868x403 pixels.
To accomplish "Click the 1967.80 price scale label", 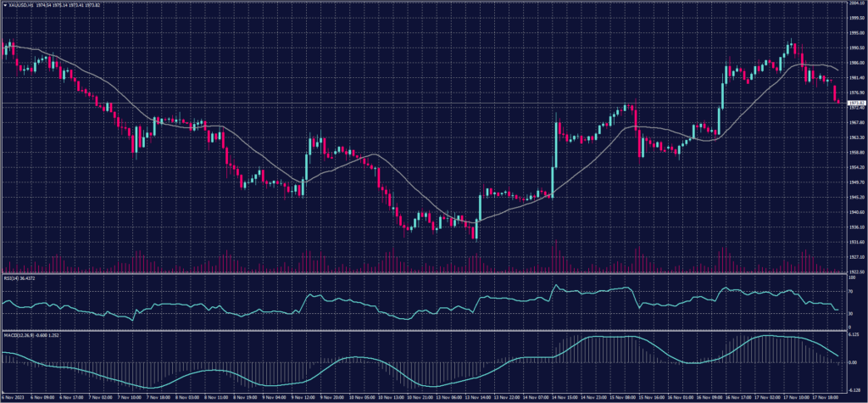I will tap(854, 123).
